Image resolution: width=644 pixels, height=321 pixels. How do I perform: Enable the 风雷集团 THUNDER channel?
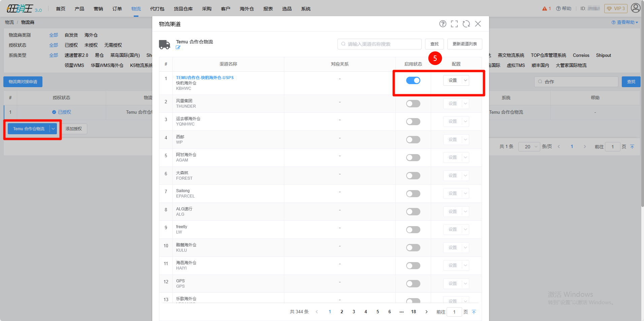tap(413, 104)
